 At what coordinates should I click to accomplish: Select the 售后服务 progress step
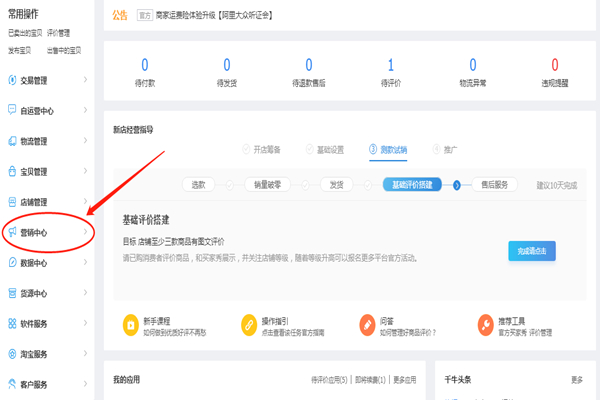click(x=494, y=185)
